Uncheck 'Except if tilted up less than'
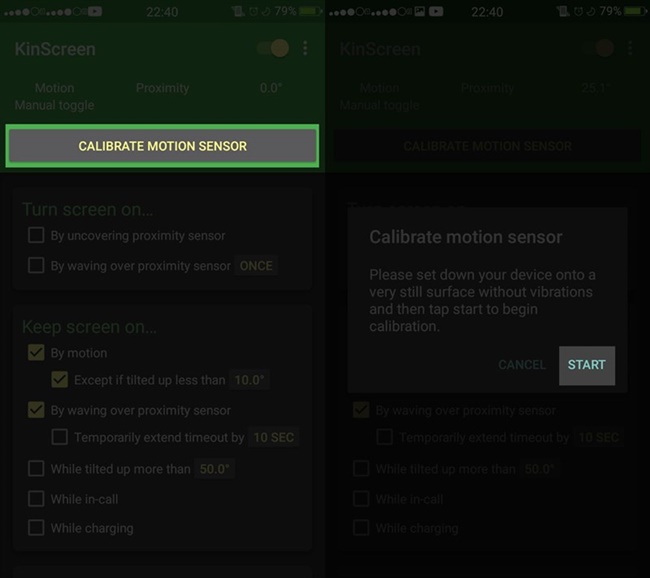The width and height of the screenshot is (650, 578). pos(60,380)
